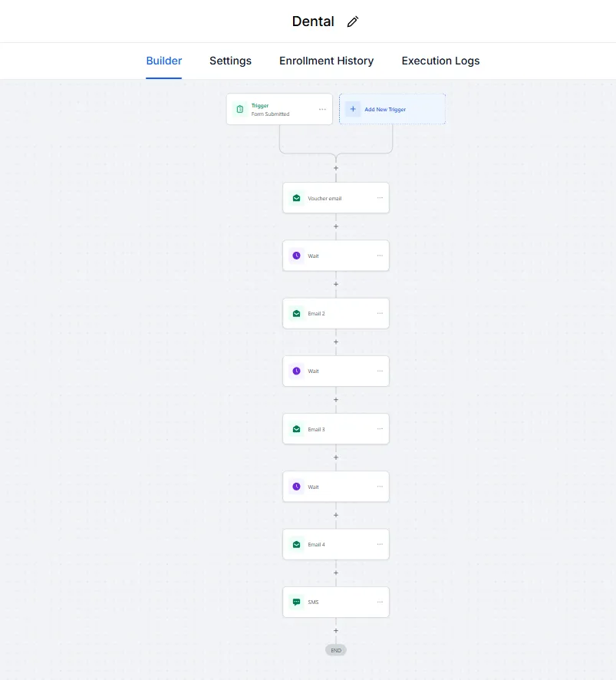Click the Voucher email envelope icon
This screenshot has width=616, height=680.
click(296, 198)
